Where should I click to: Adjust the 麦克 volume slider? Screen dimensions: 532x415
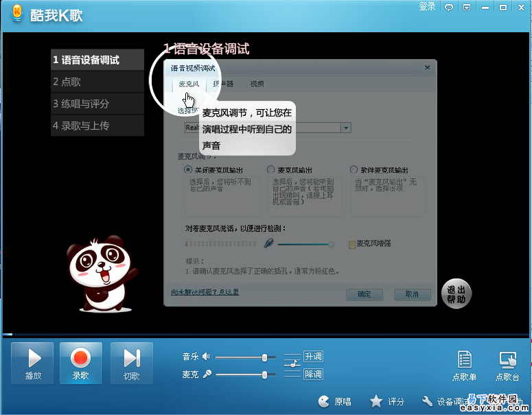tap(245, 375)
